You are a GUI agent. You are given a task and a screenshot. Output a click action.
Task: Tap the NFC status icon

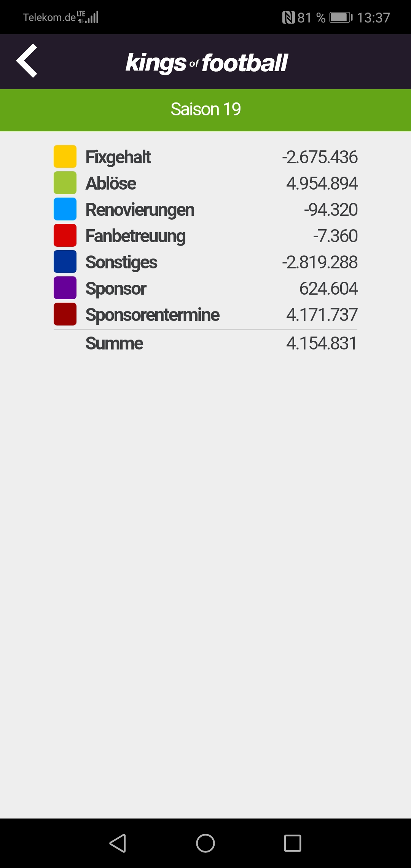288,18
